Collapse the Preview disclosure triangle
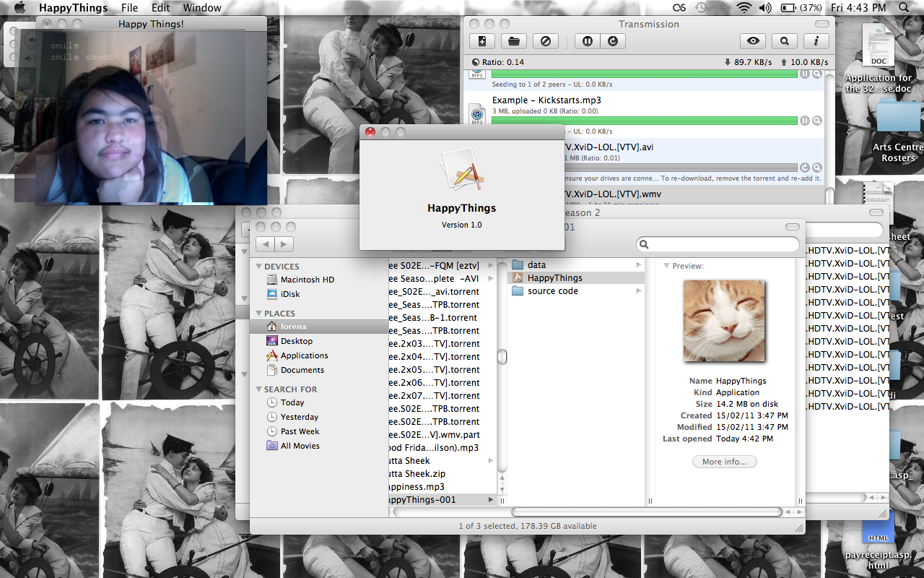 [x=666, y=266]
